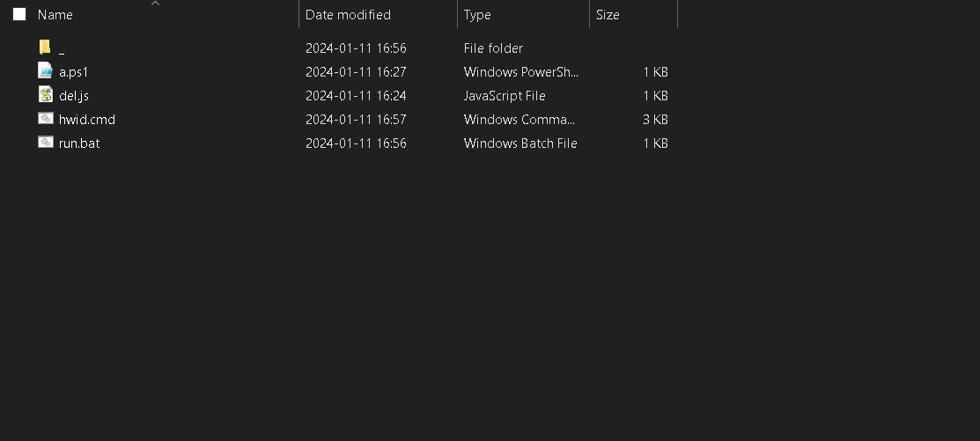Sort by Size column header
The height and width of the screenshot is (441, 980).
pos(608,15)
